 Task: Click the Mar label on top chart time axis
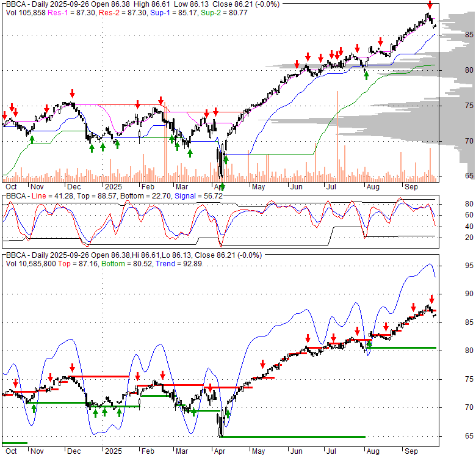click(182, 186)
